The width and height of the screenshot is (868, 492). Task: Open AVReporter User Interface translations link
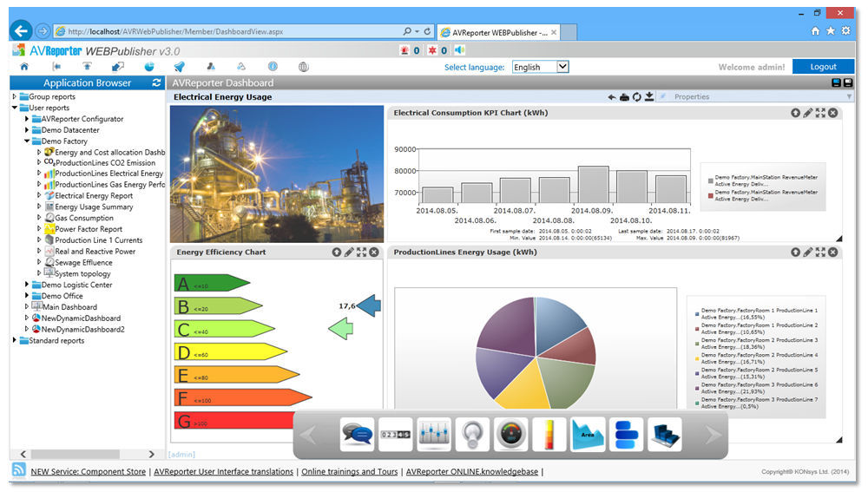coord(224,471)
